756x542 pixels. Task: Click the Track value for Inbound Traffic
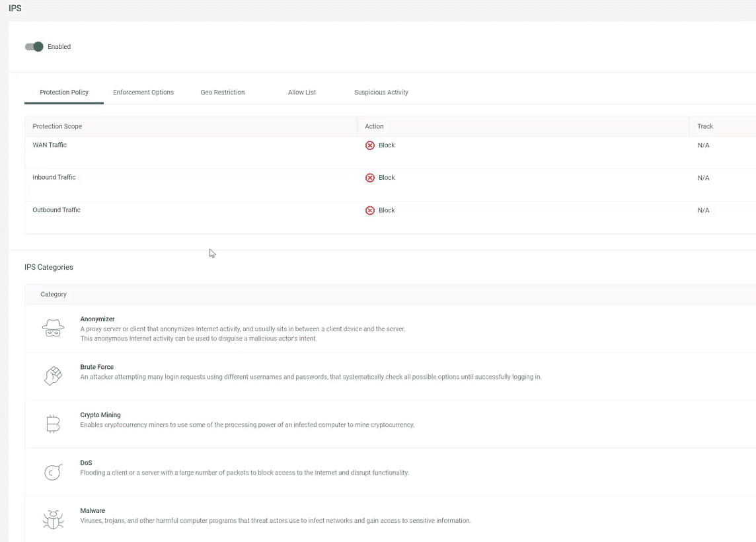pyautogui.click(x=703, y=178)
